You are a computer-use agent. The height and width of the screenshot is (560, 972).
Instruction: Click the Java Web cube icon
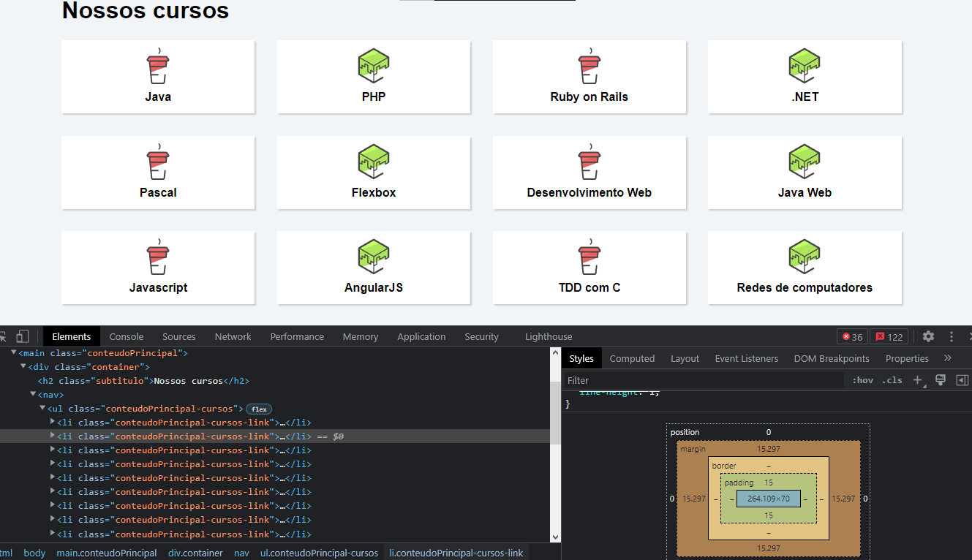point(805,162)
